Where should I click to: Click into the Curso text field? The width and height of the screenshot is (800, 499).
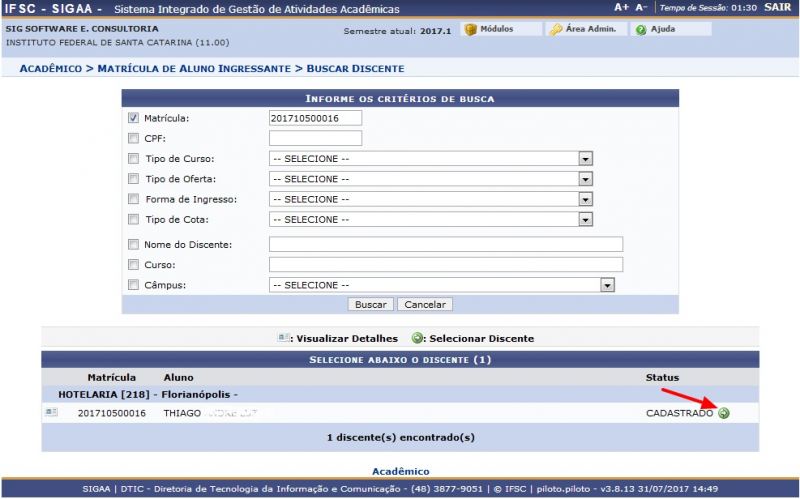(445, 265)
